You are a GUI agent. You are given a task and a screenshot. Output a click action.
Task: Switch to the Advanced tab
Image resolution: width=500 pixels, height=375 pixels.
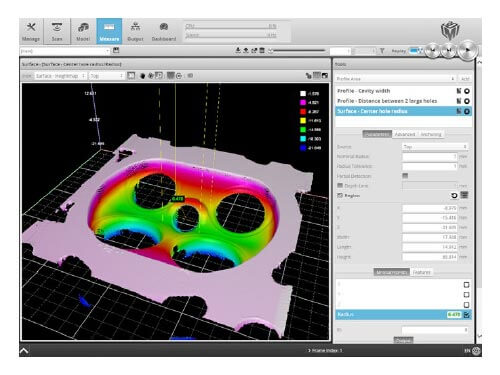click(405, 134)
